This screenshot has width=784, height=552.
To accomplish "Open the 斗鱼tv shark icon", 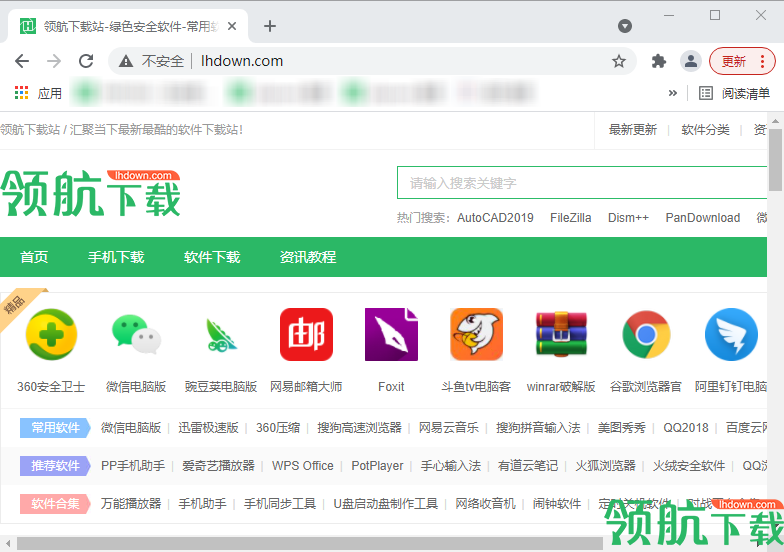I will pyautogui.click(x=476, y=334).
